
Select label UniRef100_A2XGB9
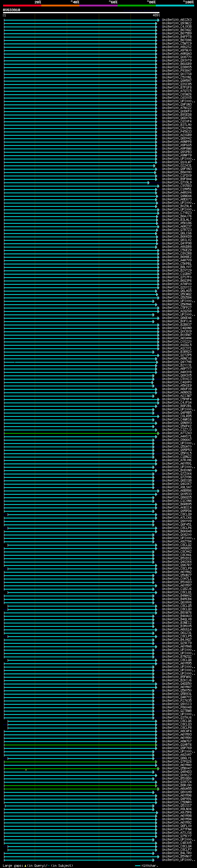(177, 135)
